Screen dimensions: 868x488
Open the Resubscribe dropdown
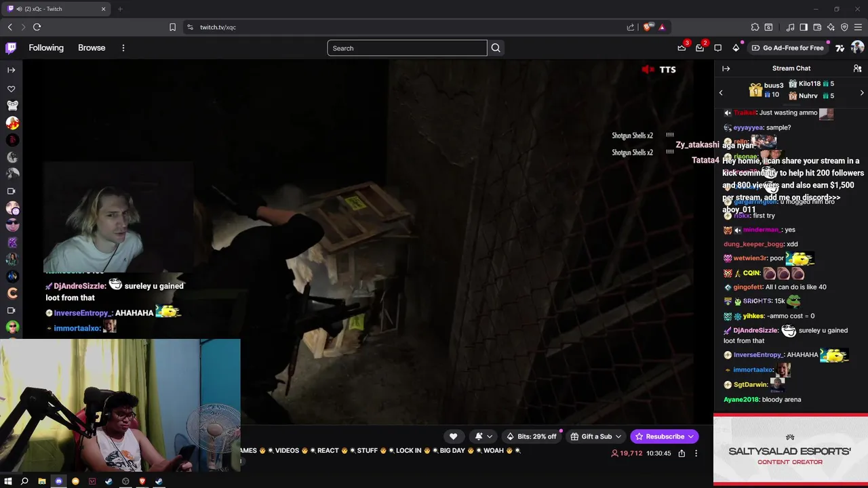pos(664,436)
